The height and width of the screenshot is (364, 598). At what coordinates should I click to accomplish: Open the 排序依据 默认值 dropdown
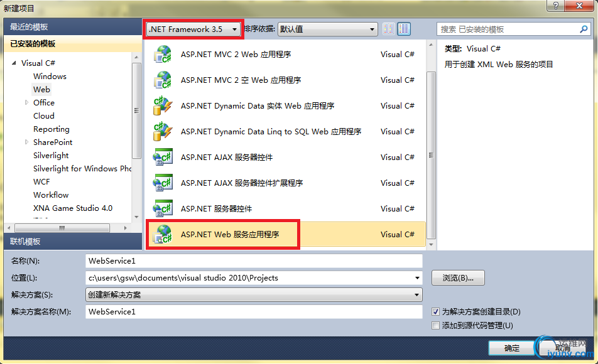tap(328, 29)
